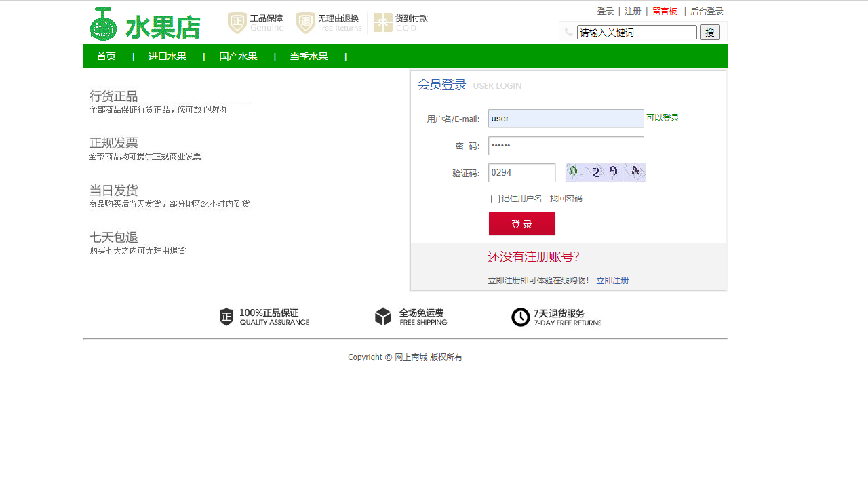Click the 7天退货服务 clock icon
Image resolution: width=868 pixels, height=501 pixels.
point(520,317)
